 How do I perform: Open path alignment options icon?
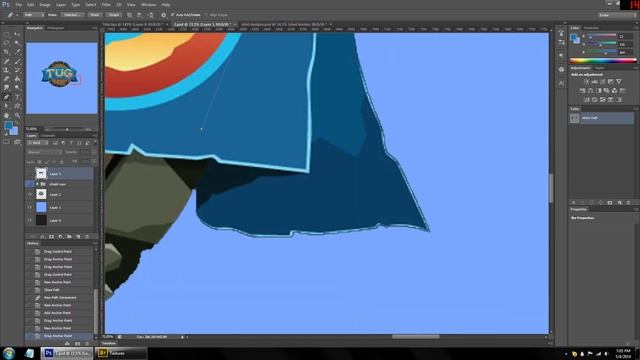click(x=140, y=15)
